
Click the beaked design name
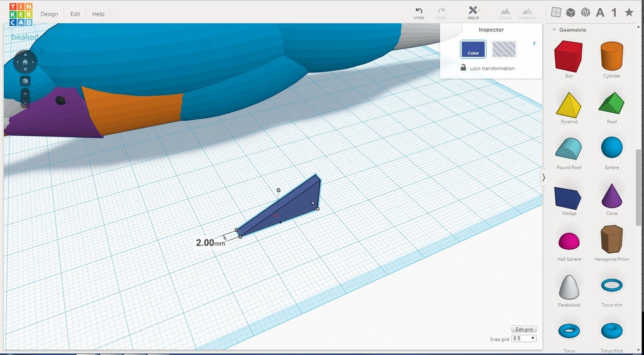click(25, 37)
